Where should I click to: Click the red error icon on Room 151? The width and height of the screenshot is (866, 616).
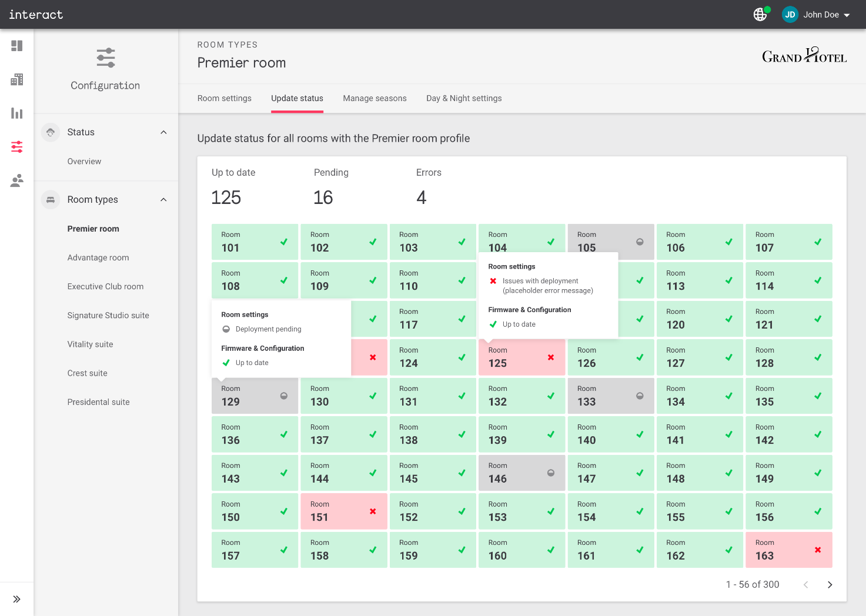(373, 511)
